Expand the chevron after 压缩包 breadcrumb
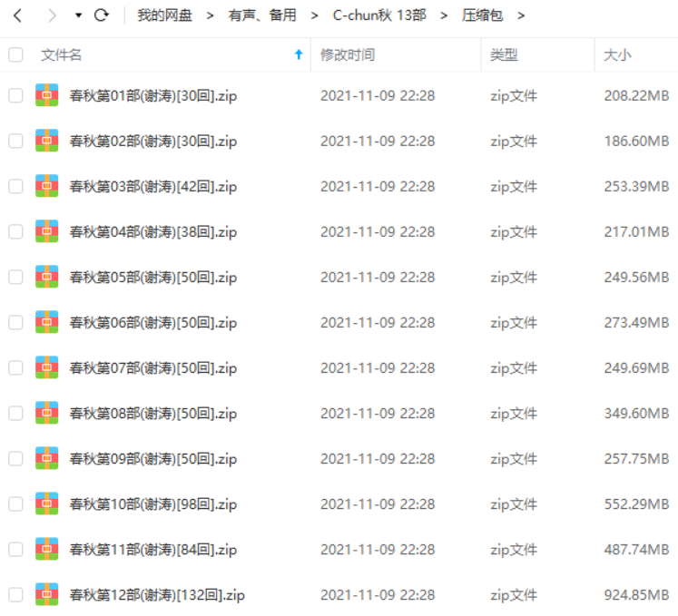 click(521, 16)
